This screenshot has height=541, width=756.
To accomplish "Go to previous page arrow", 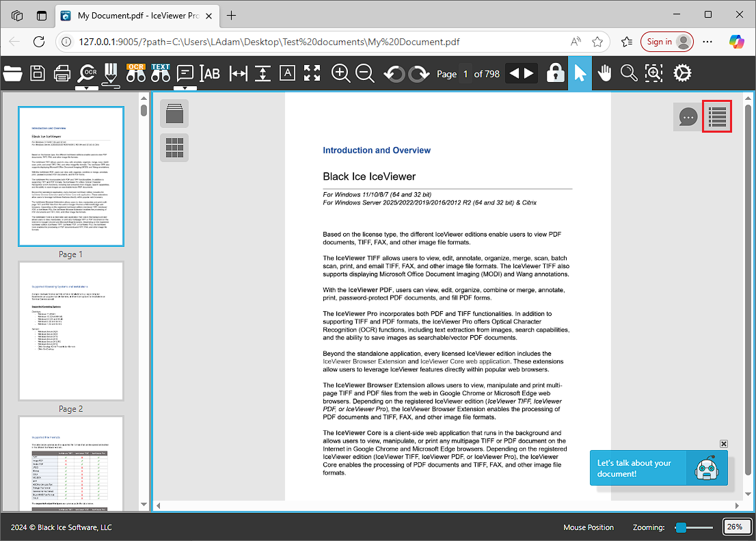I will [x=515, y=73].
